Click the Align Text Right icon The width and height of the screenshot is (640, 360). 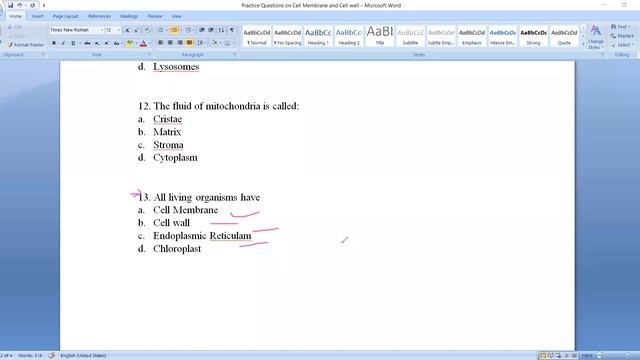point(180,43)
